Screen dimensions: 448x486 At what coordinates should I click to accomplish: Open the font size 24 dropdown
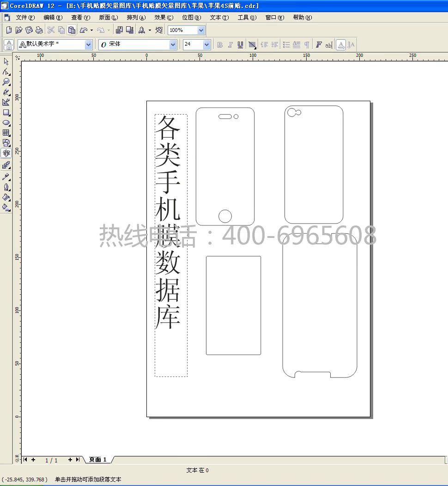pyautogui.click(x=206, y=45)
